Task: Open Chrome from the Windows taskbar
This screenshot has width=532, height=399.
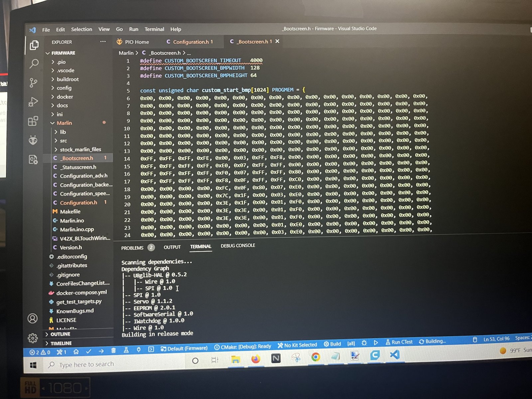Action: [x=316, y=357]
